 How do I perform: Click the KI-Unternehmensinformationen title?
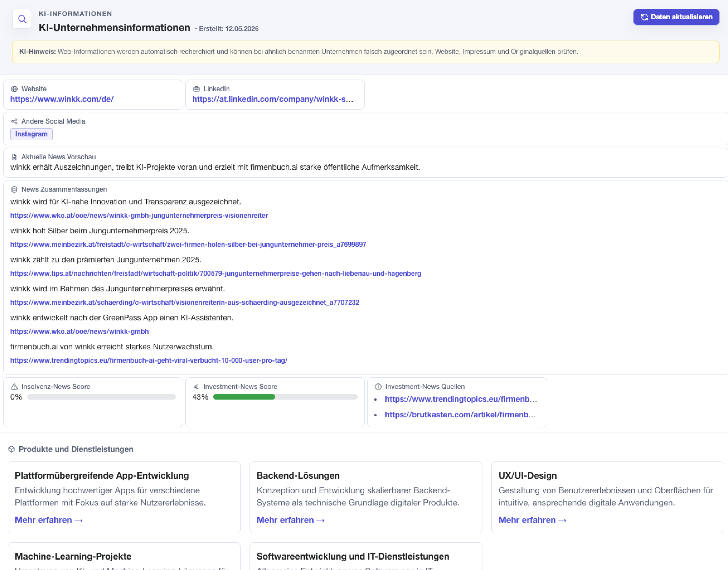115,28
